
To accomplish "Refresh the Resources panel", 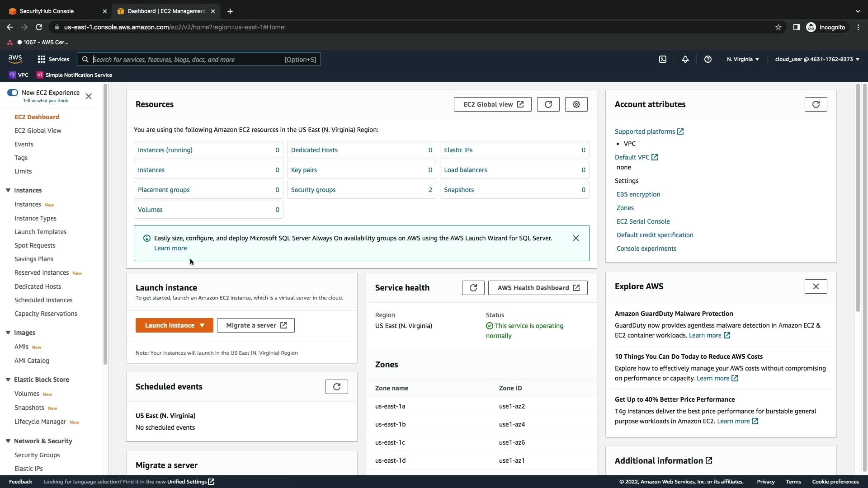I will [548, 104].
